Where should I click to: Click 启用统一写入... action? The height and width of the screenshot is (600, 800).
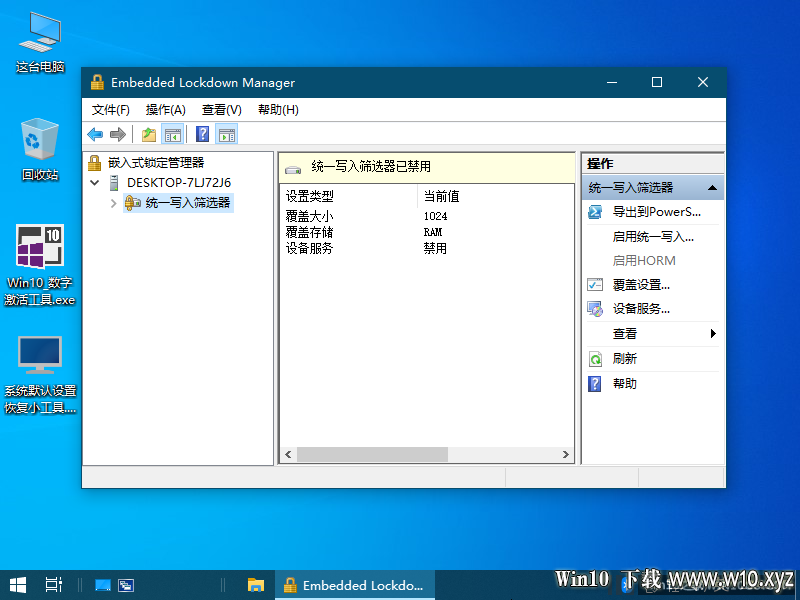(653, 237)
